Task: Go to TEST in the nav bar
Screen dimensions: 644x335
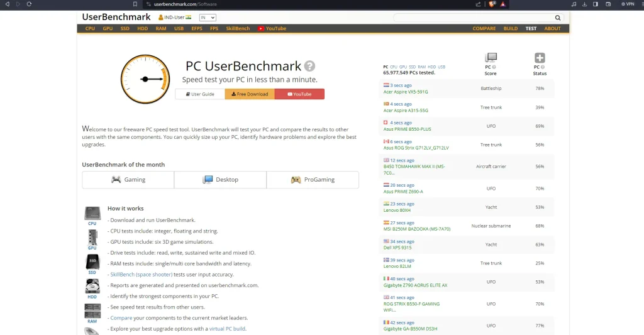Action: tap(531, 29)
